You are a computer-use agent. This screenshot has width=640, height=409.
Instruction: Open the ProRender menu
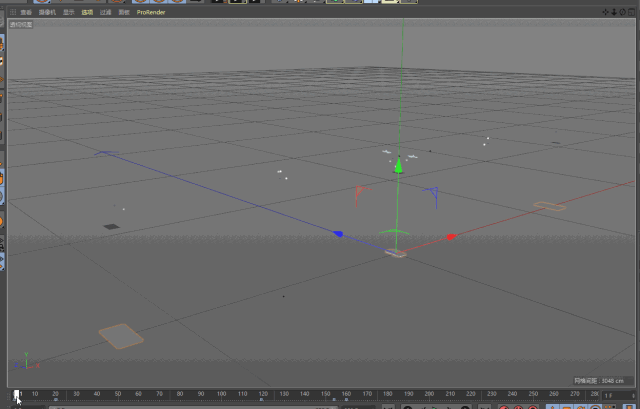[151, 12]
